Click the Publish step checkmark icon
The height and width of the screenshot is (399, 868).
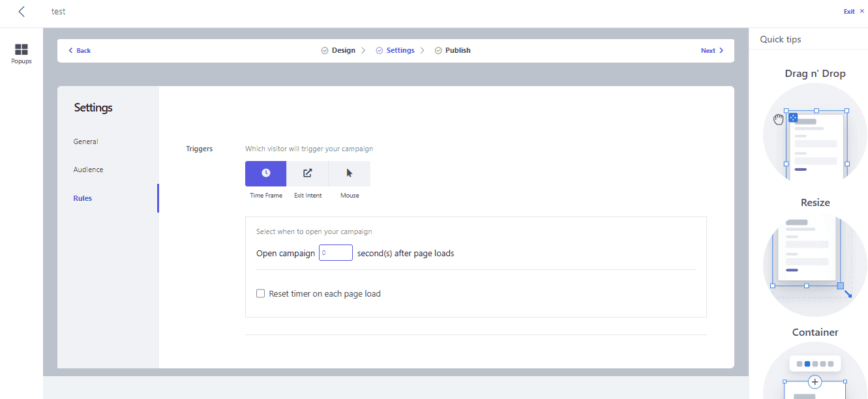[x=438, y=51]
